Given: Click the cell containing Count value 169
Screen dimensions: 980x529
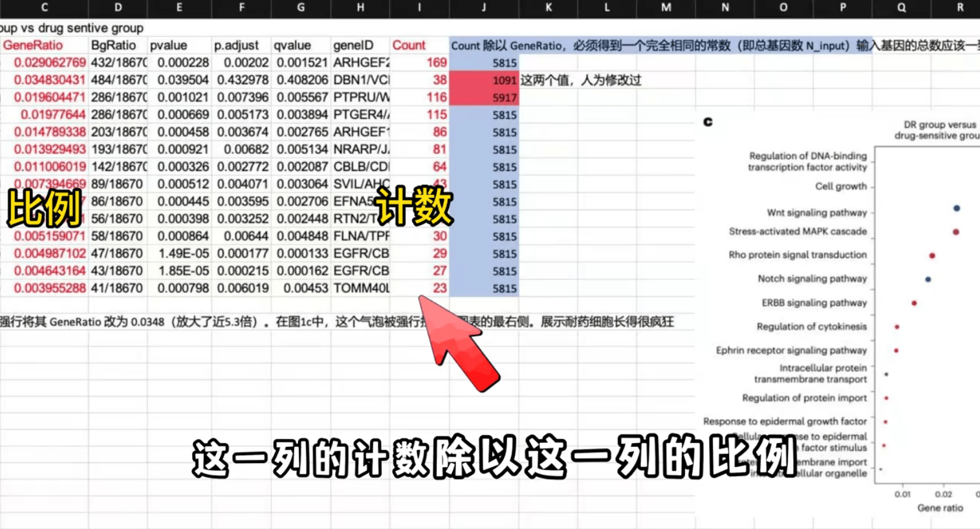Looking at the screenshot, I should tap(419, 63).
